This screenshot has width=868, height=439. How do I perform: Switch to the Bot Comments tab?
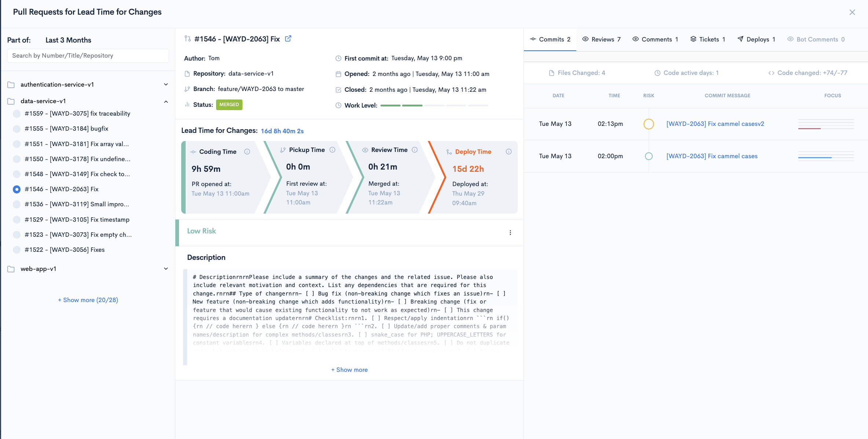pos(816,39)
